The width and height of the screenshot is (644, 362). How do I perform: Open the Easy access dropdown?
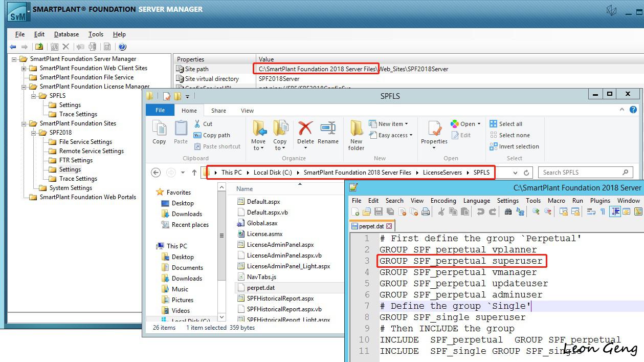click(x=390, y=135)
